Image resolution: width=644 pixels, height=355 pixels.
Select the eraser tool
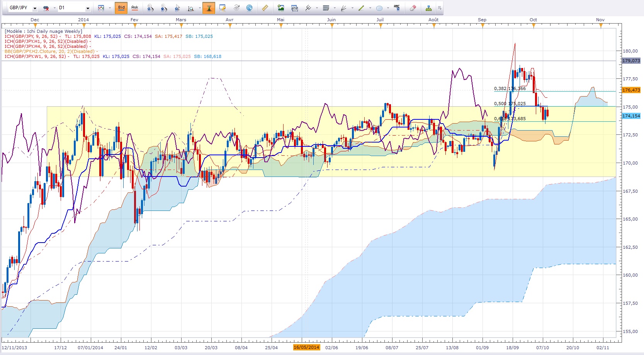(x=413, y=8)
